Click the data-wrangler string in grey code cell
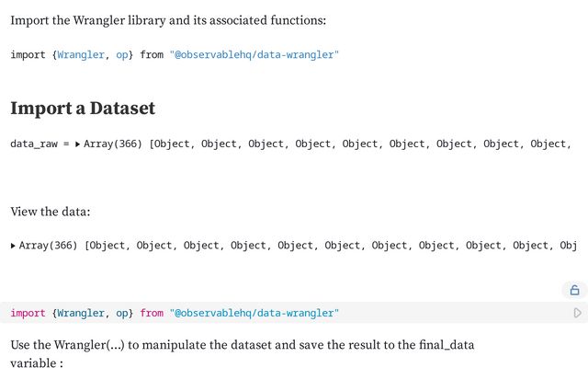Viewport: 588px width, 368px height. point(254,313)
